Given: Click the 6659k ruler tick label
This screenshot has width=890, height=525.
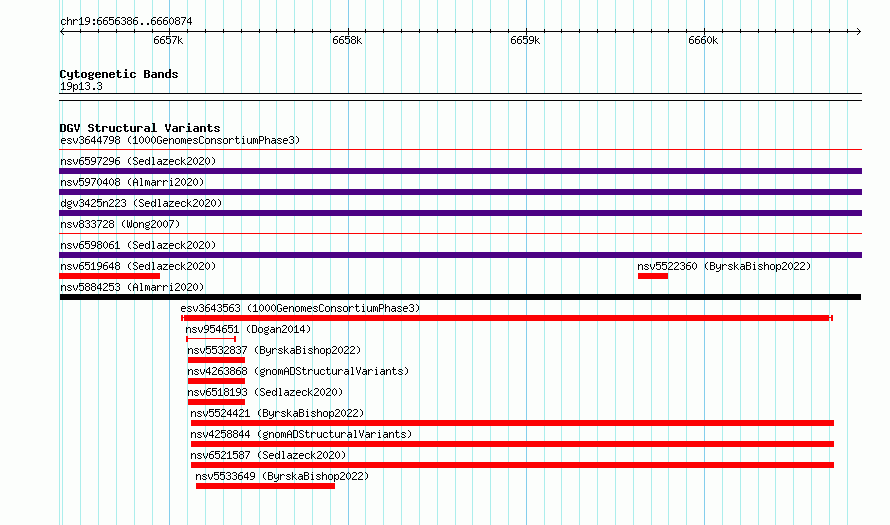Looking at the screenshot, I should click(525, 40).
